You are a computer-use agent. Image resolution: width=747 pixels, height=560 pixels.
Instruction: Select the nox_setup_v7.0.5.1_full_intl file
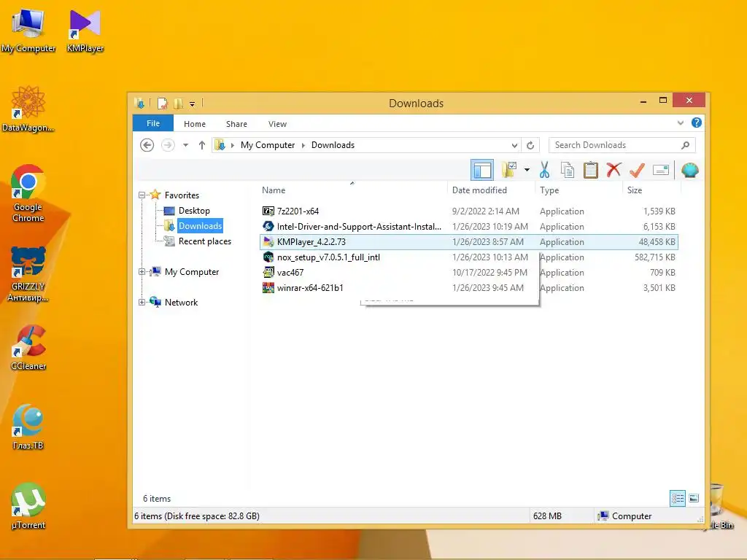tap(469, 257)
